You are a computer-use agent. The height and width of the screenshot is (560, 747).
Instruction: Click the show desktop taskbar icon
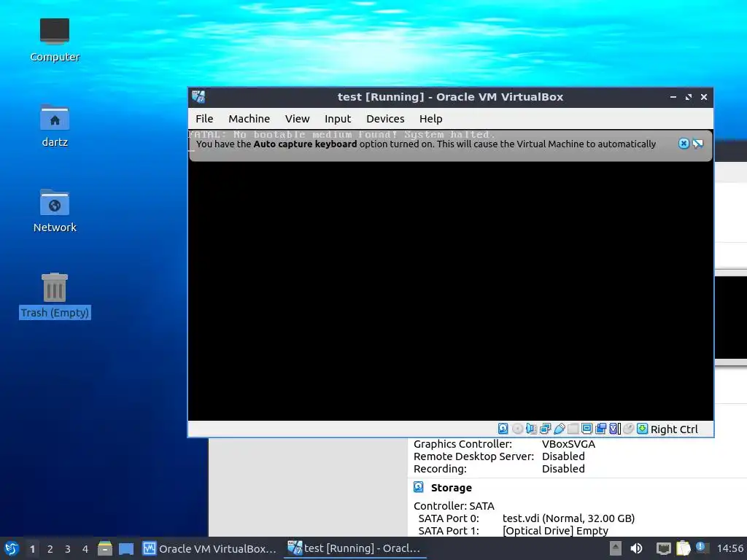pyautogui.click(x=126, y=548)
